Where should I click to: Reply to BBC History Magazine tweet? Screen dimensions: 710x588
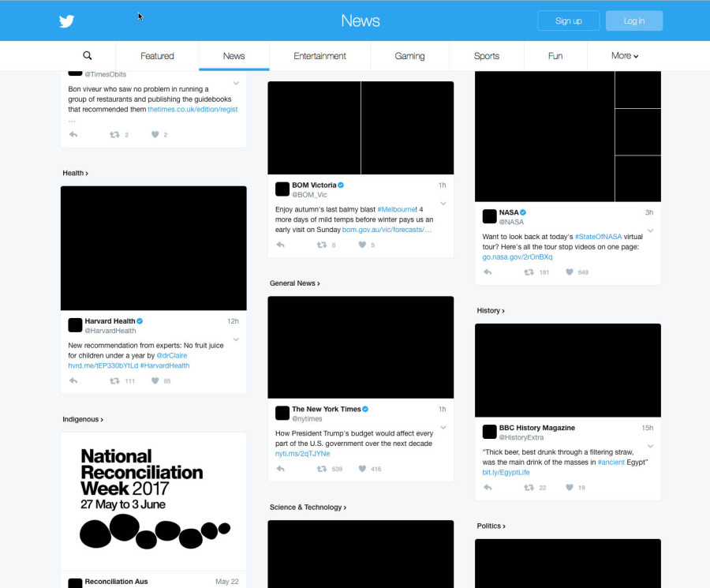click(488, 488)
